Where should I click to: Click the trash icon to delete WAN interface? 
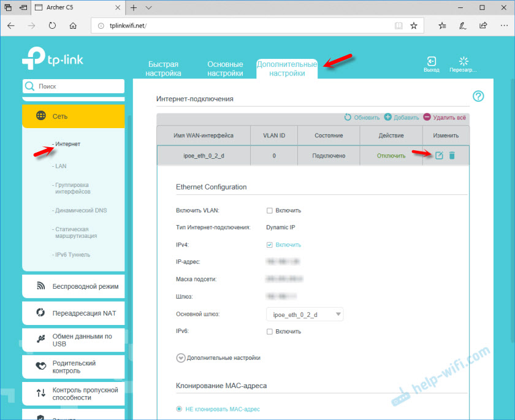coord(452,156)
